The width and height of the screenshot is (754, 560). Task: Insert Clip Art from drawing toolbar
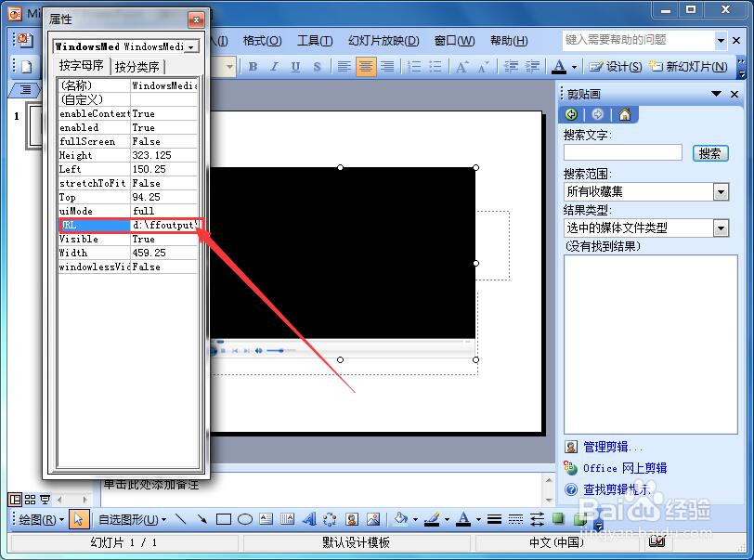pos(352,519)
